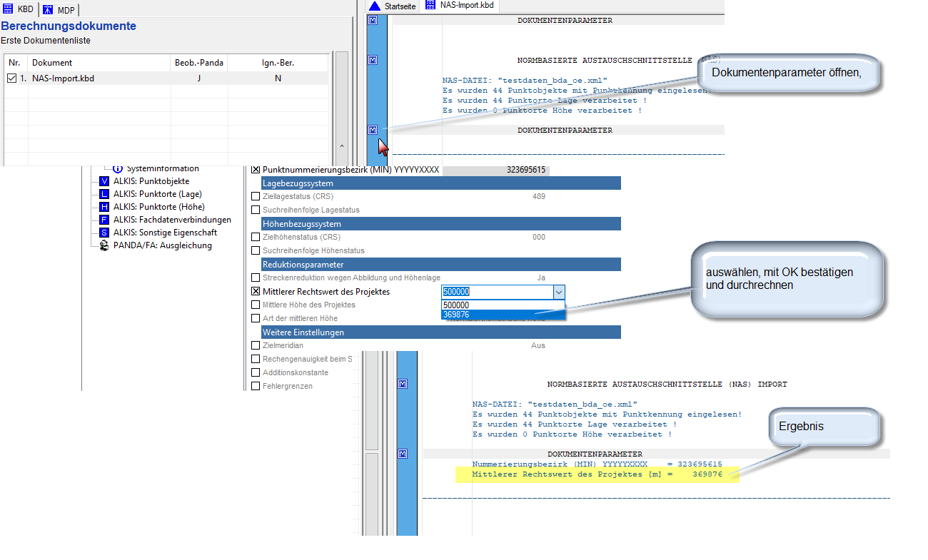Select the L icon for ALKIS: Punktorte (Lage)
This screenshot has height=560, width=928.
click(x=104, y=194)
